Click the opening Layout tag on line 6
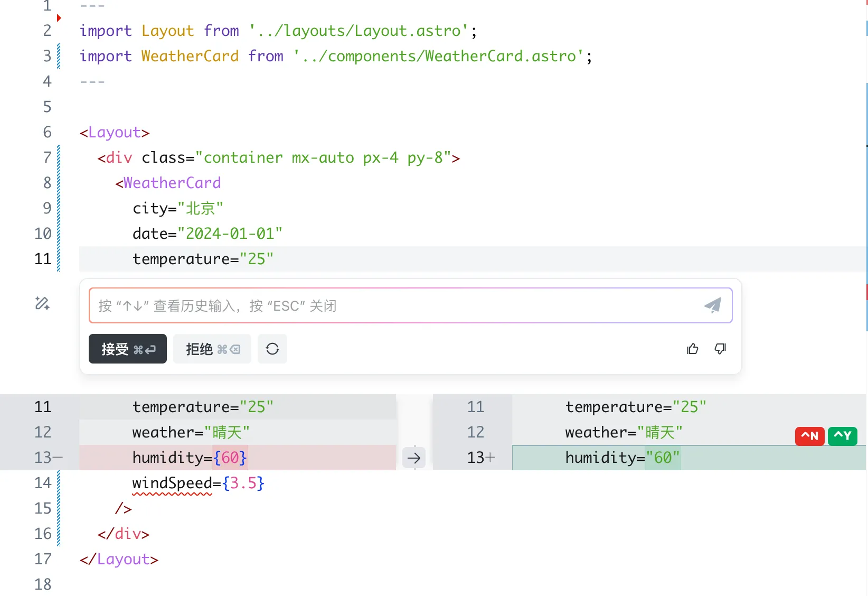Image resolution: width=868 pixels, height=596 pixels. point(115,132)
